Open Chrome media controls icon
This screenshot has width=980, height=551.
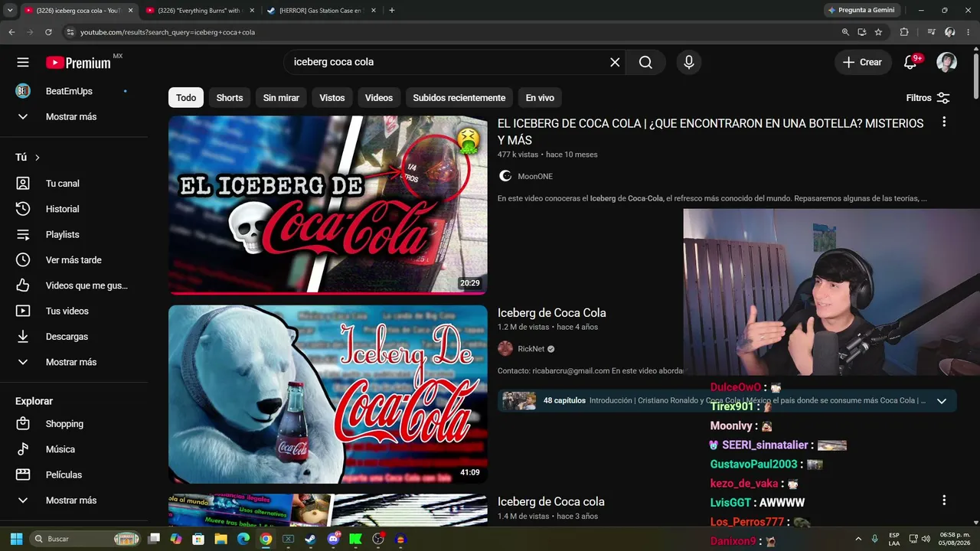pos(931,32)
